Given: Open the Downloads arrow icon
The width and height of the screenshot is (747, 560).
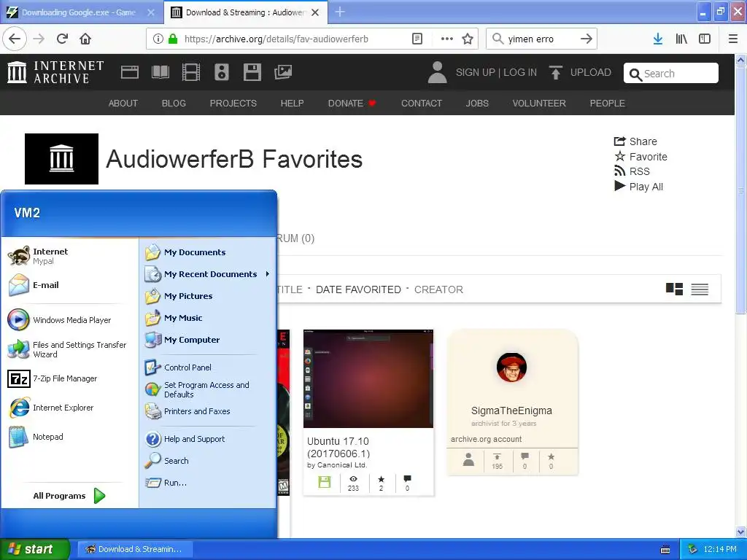Looking at the screenshot, I should 658,39.
